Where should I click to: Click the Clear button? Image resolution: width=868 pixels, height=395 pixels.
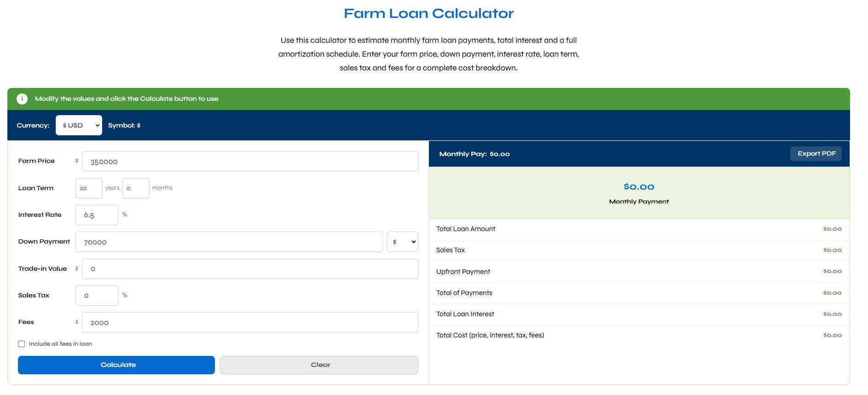319,365
